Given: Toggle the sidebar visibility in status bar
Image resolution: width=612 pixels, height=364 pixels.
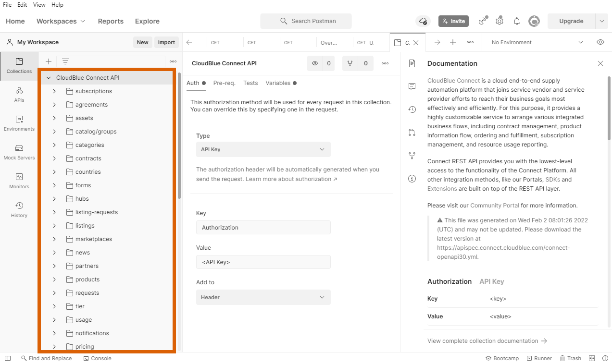Looking at the screenshot, I should point(8,358).
